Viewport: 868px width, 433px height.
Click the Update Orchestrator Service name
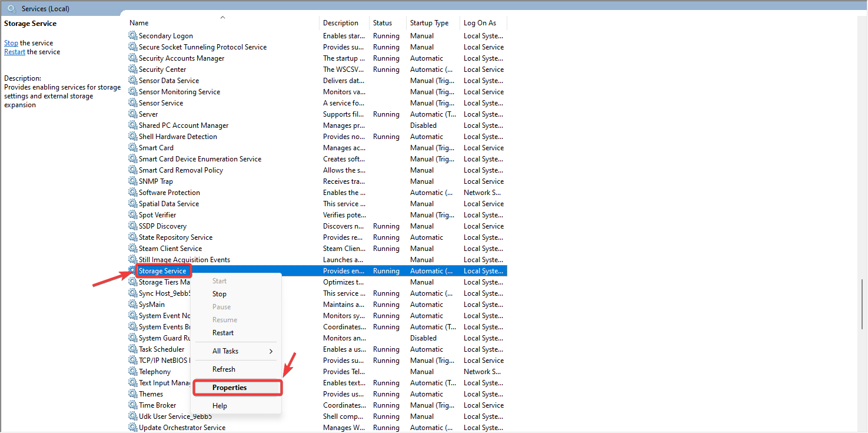coord(182,428)
